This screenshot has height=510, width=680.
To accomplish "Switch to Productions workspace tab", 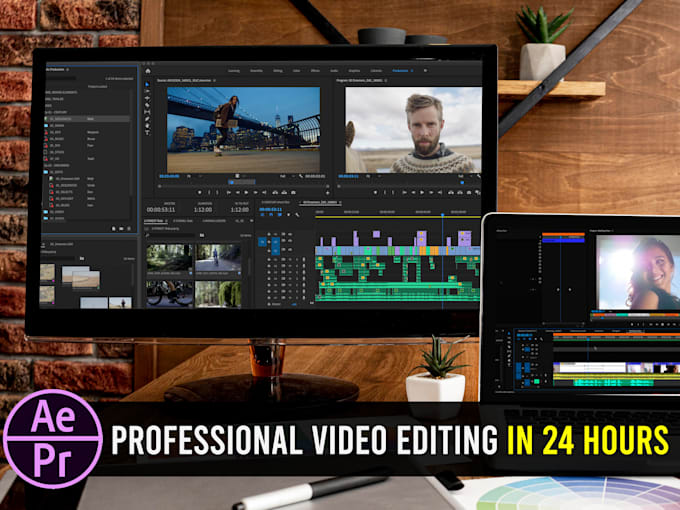I will (400, 70).
